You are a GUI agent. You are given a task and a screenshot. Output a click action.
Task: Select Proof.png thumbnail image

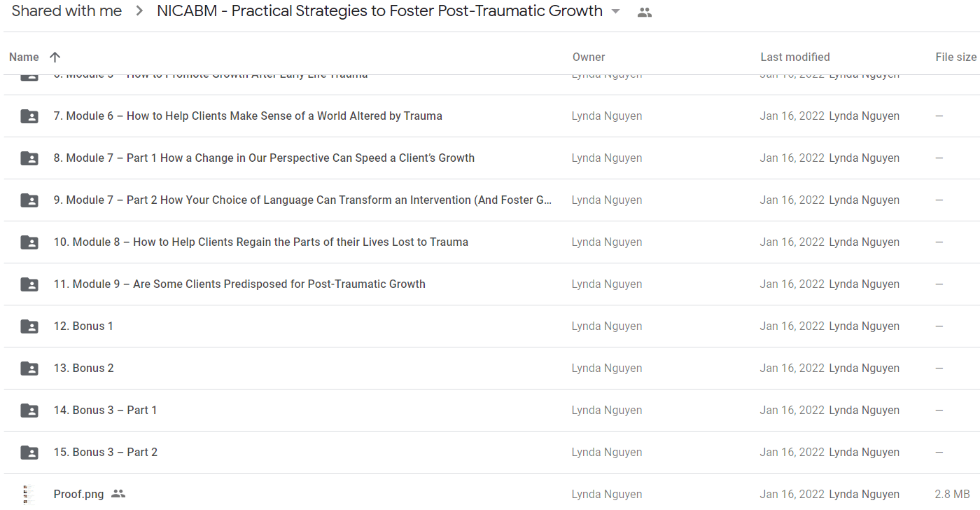(29, 495)
